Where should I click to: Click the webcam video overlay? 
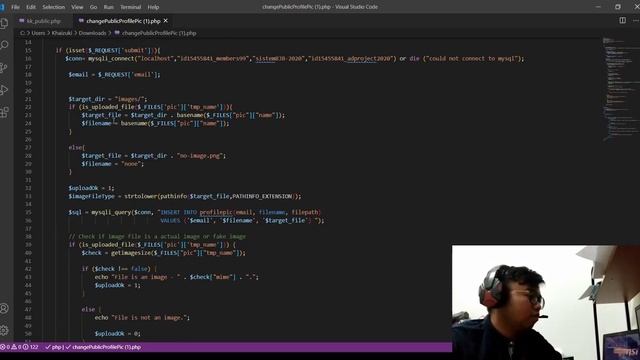point(546,302)
